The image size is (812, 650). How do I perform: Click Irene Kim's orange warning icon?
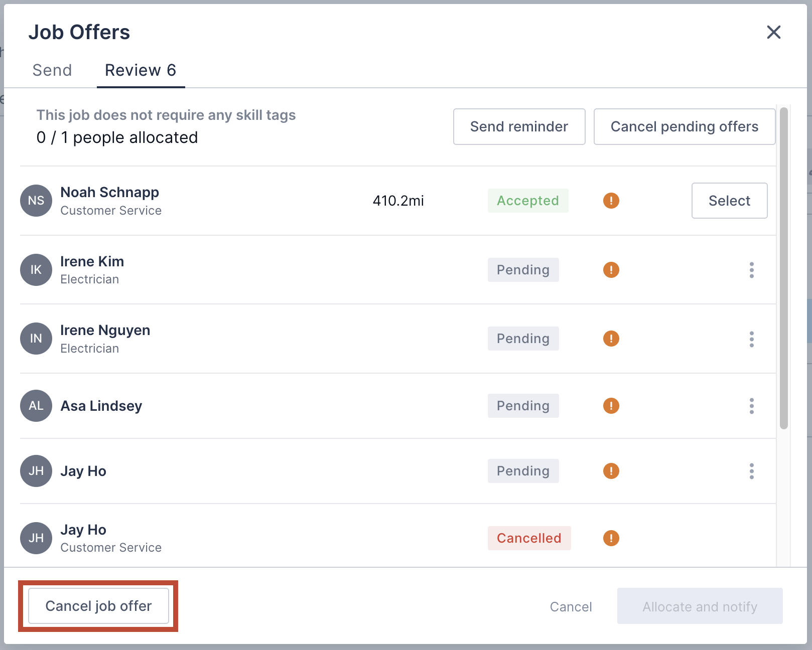[x=611, y=270]
